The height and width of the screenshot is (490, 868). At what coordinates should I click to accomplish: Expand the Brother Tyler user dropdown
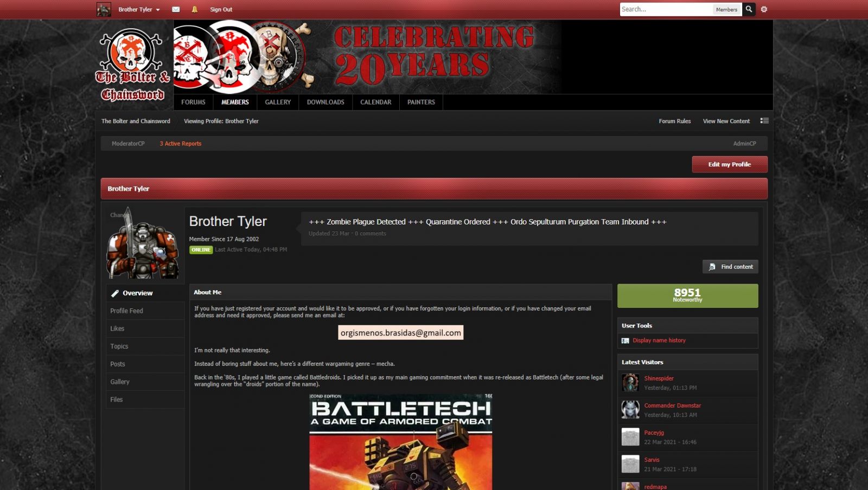(x=139, y=9)
